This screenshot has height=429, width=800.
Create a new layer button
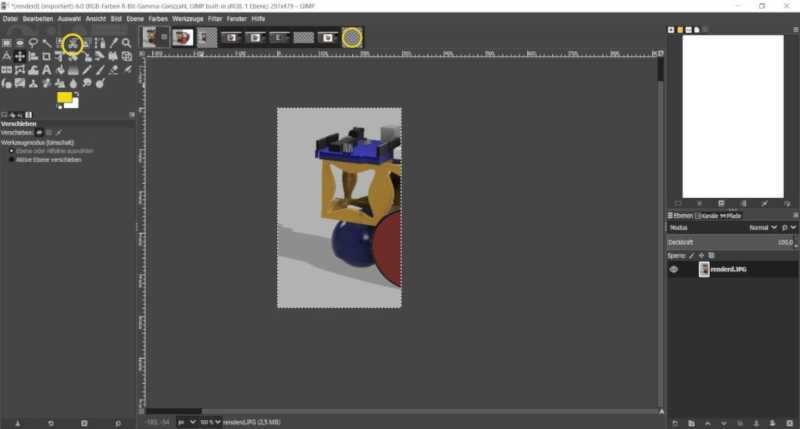(x=674, y=423)
